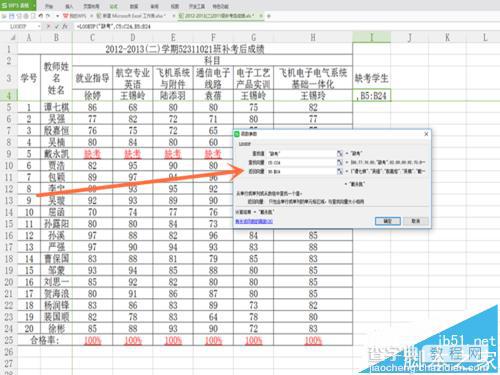Image resolution: width=500 pixels, height=375 pixels.
Task: Click the fx insert function icon
Action: [65, 26]
